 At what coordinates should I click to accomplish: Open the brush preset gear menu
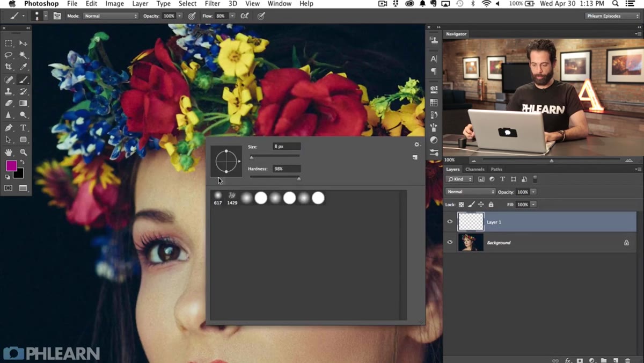click(417, 144)
